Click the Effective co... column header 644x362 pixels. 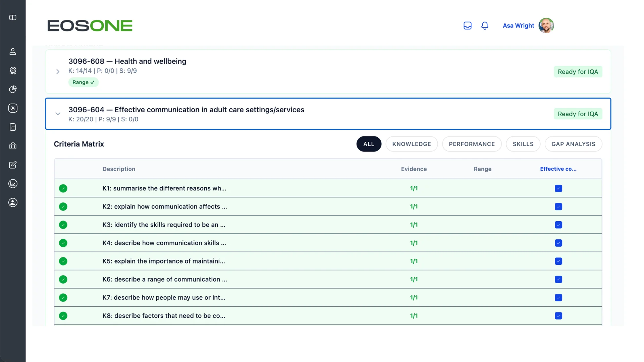point(558,169)
